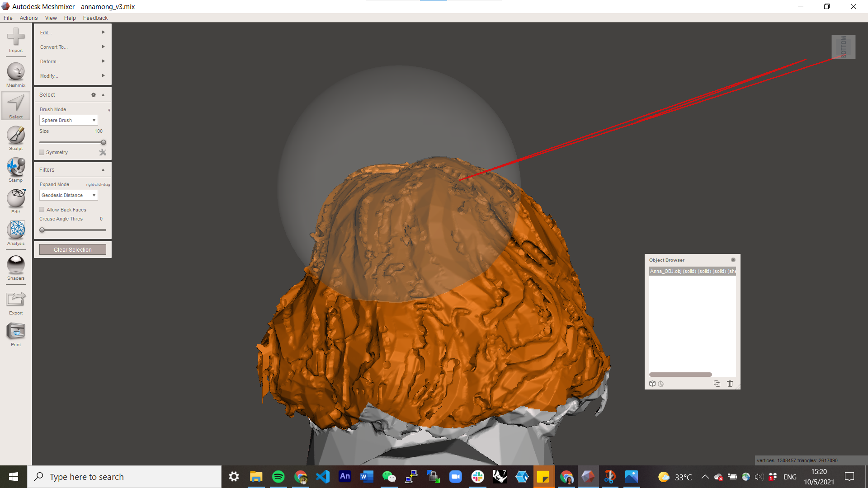Toggle Allow Back Faces checkbox
The width and height of the screenshot is (868, 488).
42,210
